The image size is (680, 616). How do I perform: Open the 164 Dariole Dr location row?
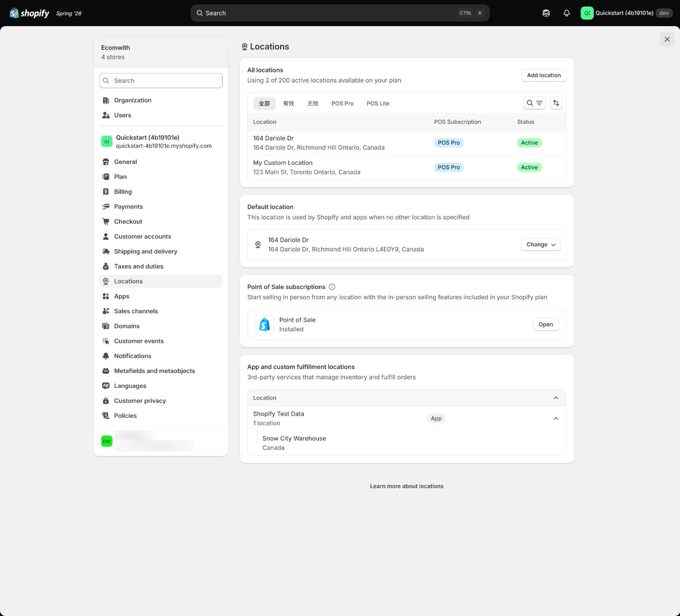point(407,143)
